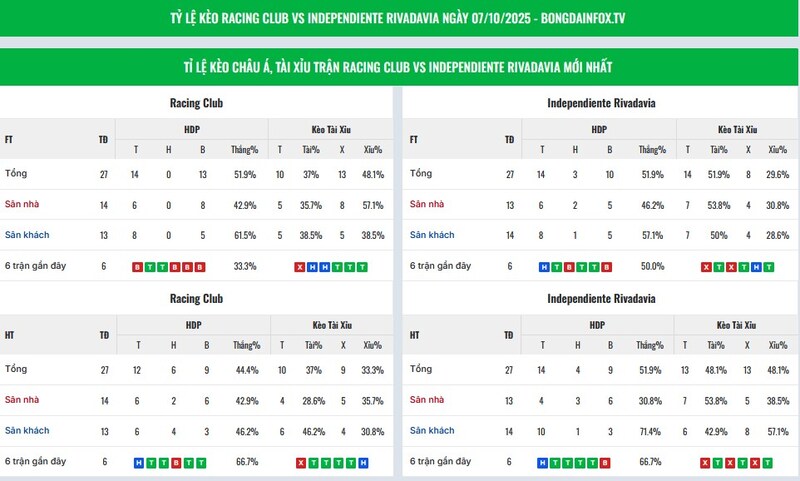Click red B badge ending Independiente HT HDP form
Screen dimensions: 800x481
click(606, 463)
